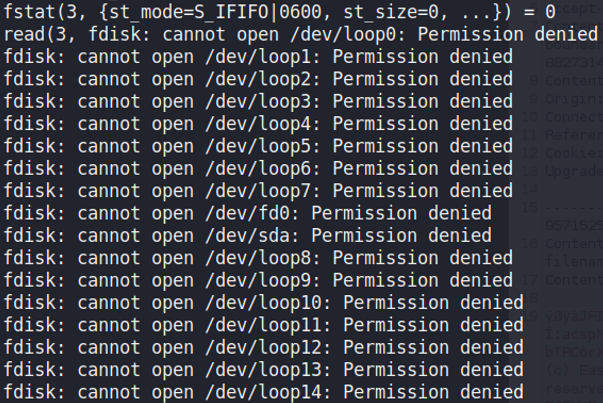Select the /dev/loop6 output line
This screenshot has width=603, height=403.
[258, 168]
